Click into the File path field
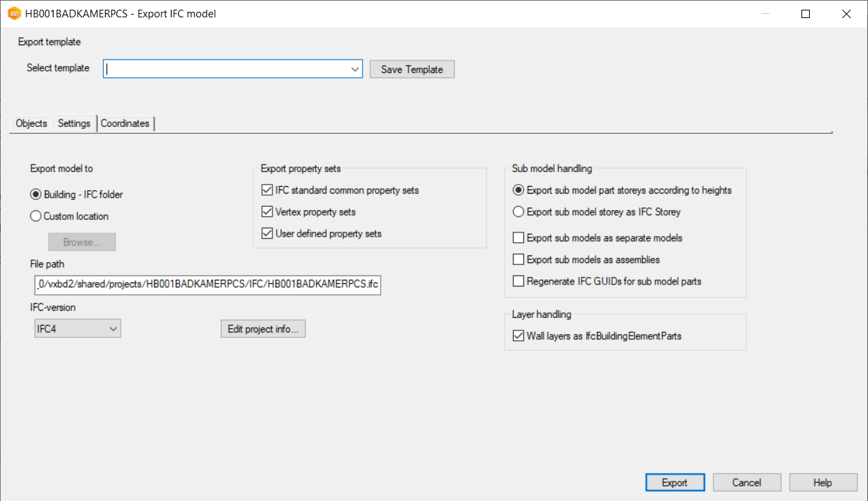 207,285
